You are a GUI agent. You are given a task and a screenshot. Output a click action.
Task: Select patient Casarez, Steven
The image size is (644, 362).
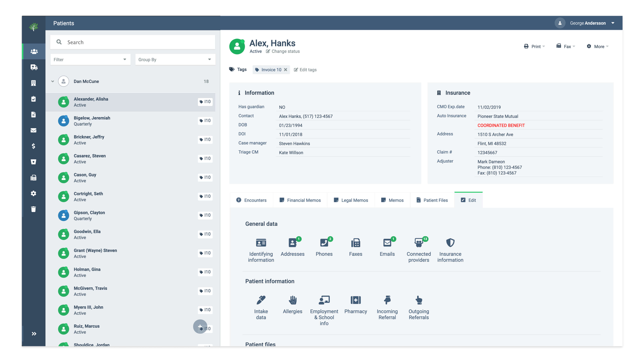130,159
